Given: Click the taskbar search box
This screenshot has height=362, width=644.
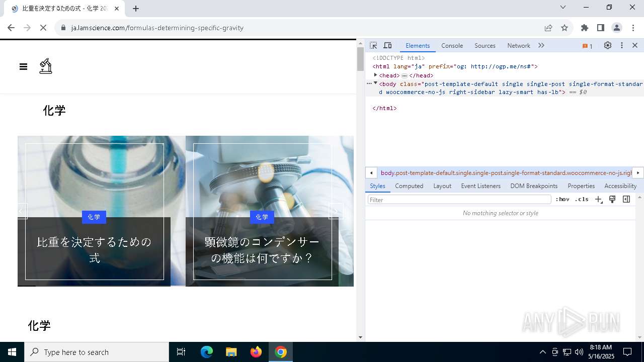Looking at the screenshot, I should click(97, 352).
